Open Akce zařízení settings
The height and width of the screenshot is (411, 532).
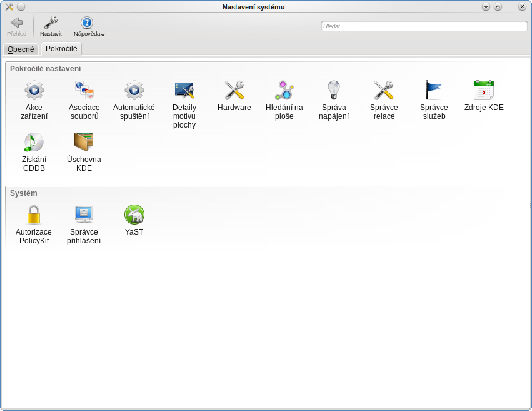[34, 100]
